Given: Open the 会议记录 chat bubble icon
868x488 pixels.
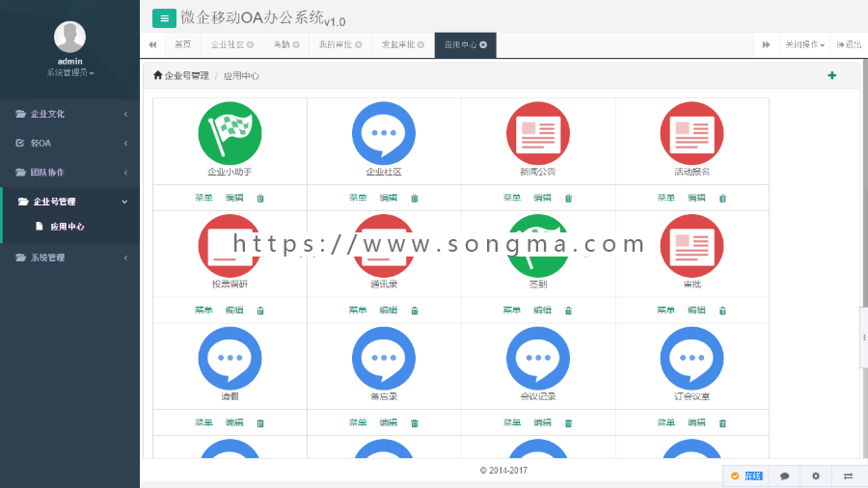Looking at the screenshot, I should click(538, 358).
